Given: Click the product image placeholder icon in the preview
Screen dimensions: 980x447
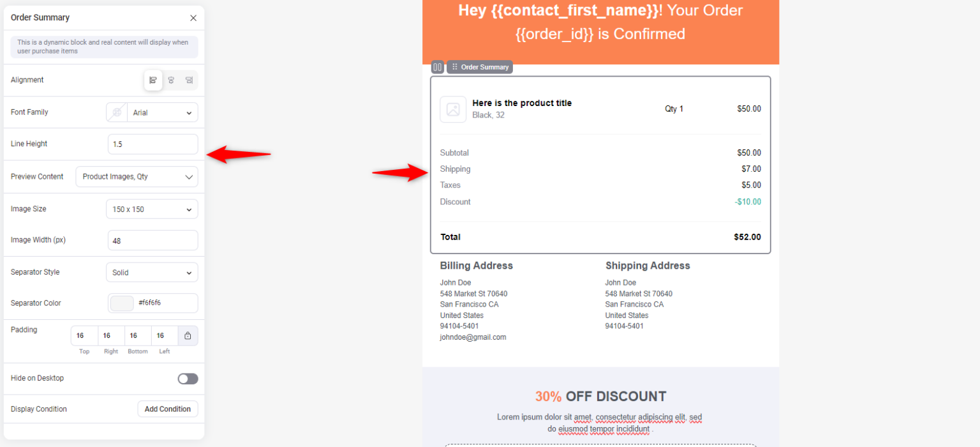Looking at the screenshot, I should (x=453, y=109).
